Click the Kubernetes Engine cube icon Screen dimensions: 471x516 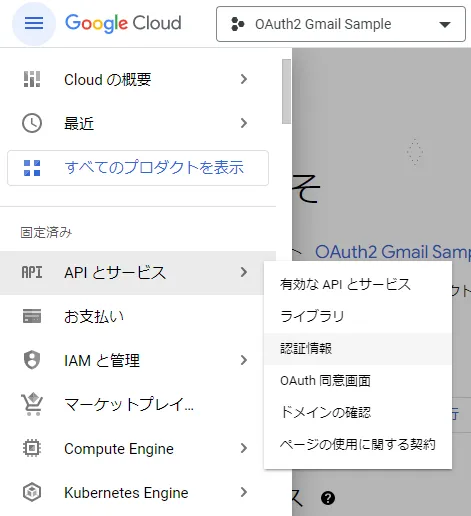click(32, 492)
